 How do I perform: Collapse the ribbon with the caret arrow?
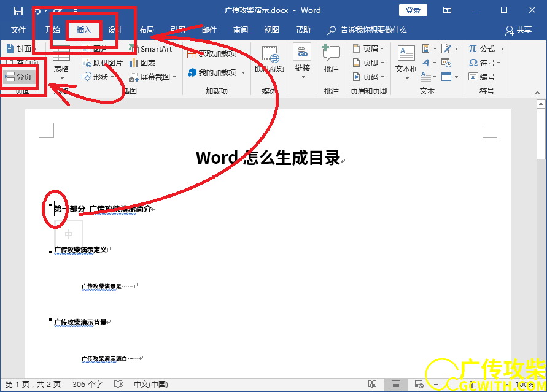[538, 93]
